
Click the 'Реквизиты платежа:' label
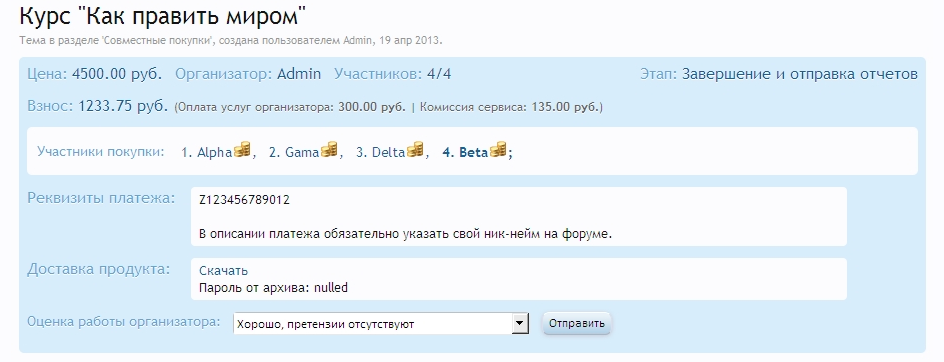click(x=101, y=198)
